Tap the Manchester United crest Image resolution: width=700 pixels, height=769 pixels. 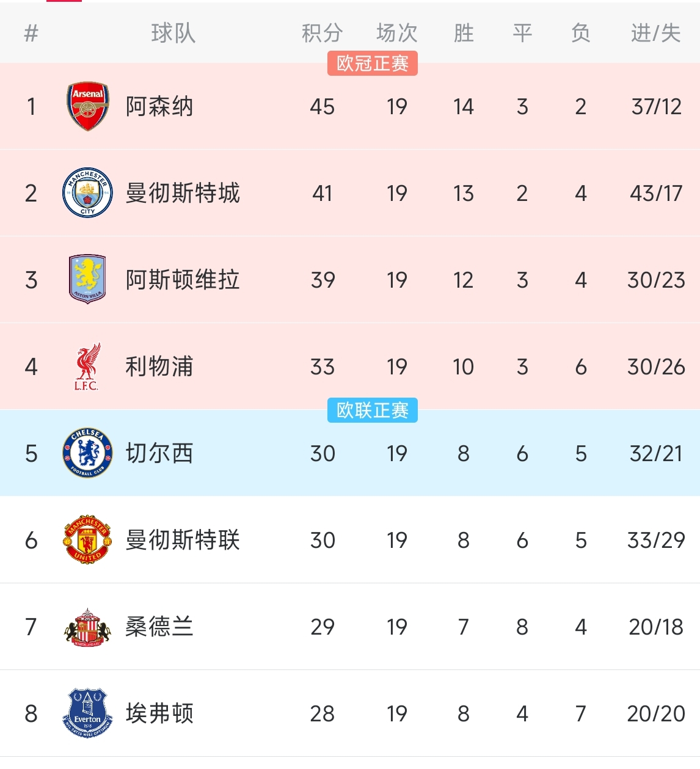(x=87, y=540)
